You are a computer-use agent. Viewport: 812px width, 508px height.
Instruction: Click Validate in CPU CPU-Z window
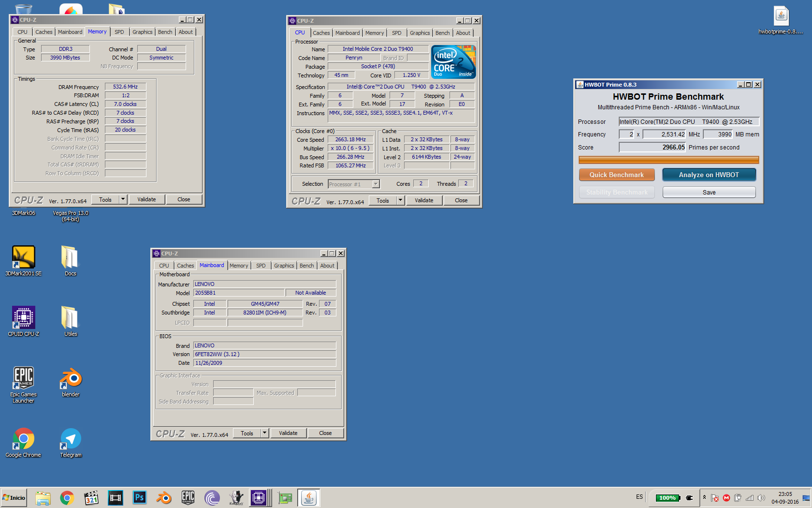coord(424,200)
